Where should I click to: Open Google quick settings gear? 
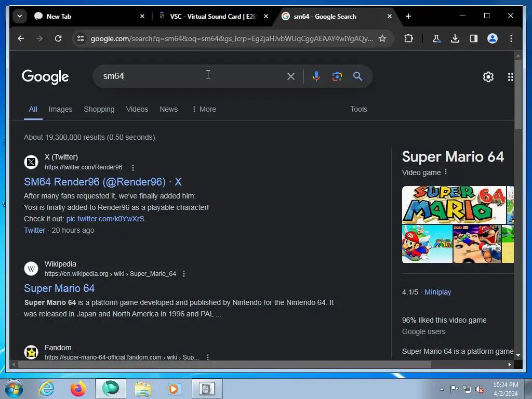[488, 77]
